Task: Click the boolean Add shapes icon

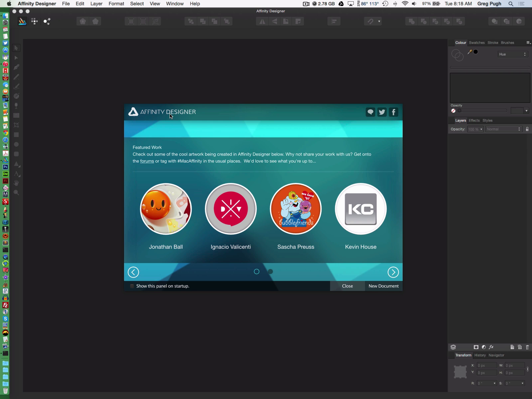Action: (412, 21)
